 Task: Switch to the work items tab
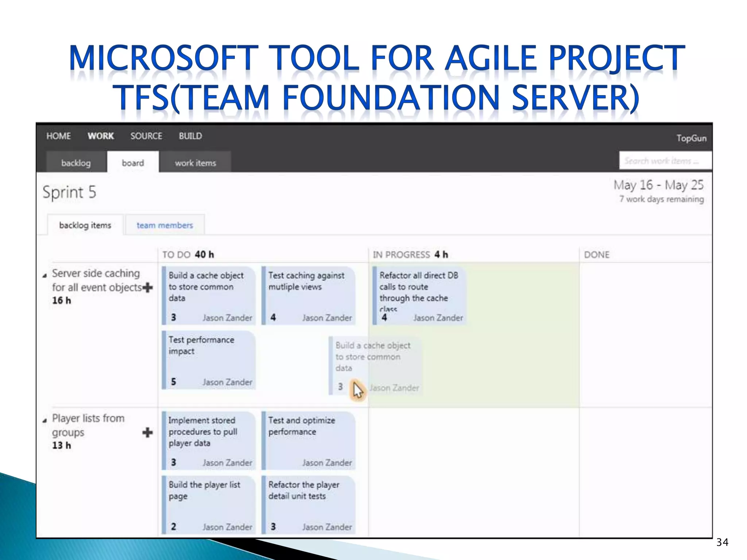pos(195,163)
